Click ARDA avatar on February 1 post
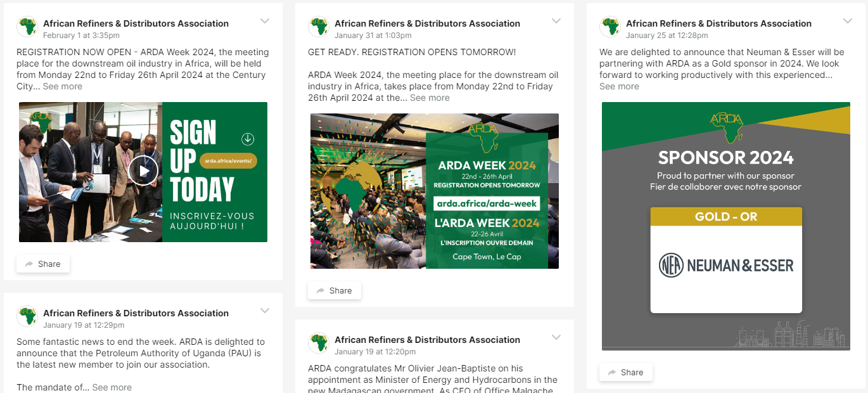The height and width of the screenshot is (393, 868). 27,27
